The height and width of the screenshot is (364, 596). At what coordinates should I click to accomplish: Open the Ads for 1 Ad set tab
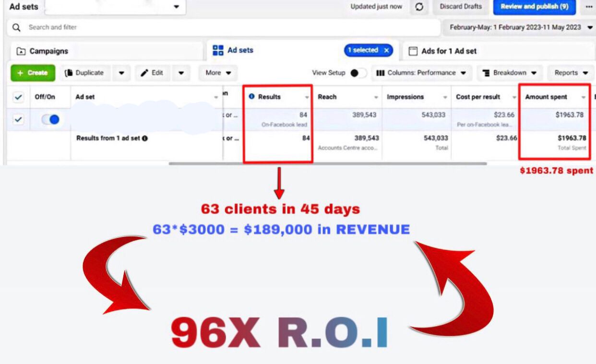442,51
